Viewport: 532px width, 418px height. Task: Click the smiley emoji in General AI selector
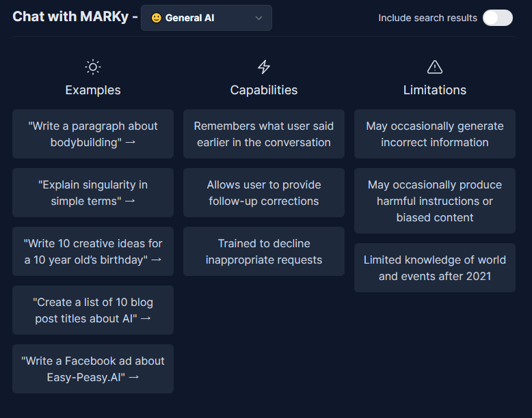[x=157, y=18]
